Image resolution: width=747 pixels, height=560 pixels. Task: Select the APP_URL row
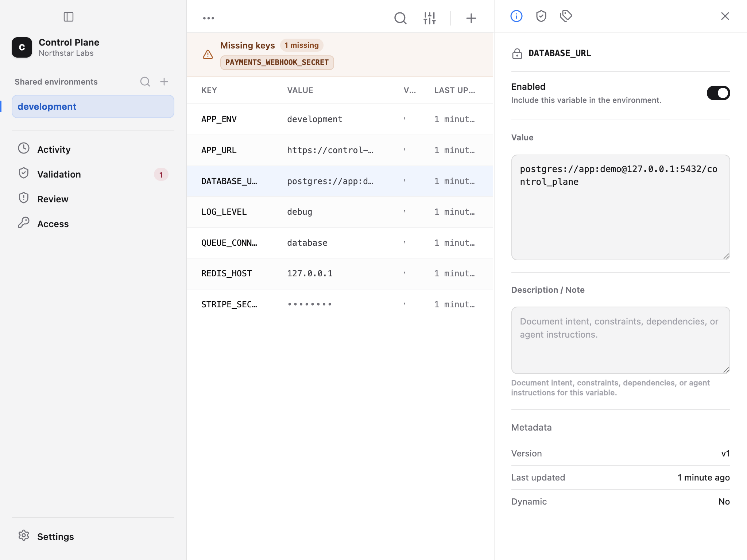tap(340, 150)
